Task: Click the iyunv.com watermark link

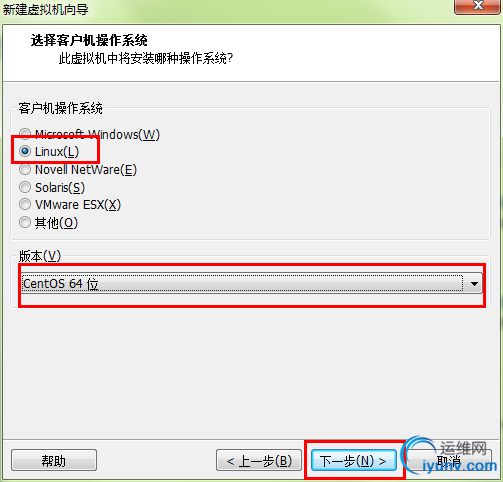Action: point(459,466)
